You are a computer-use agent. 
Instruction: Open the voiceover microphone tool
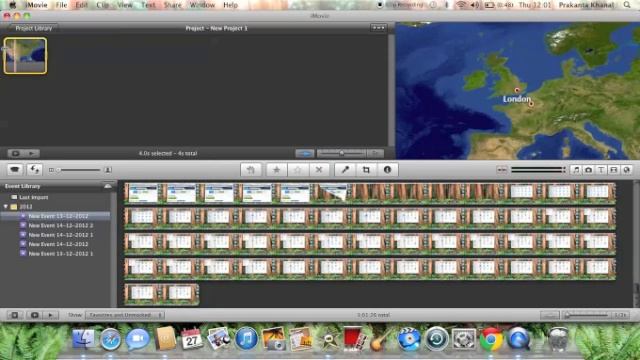(x=345, y=170)
